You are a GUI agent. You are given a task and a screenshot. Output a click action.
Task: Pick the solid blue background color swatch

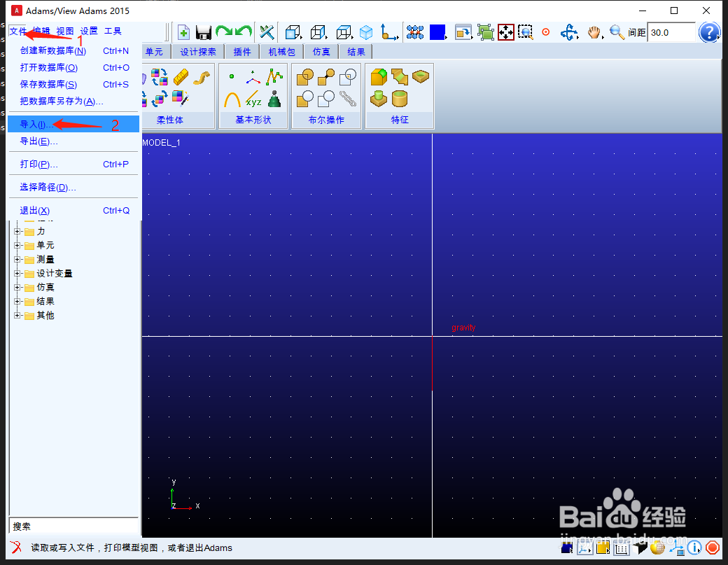tap(437, 32)
